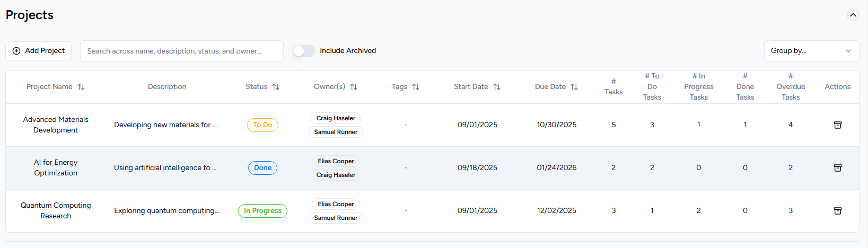Sort projects by Tags column
The height and width of the screenshot is (248, 868).
point(416,87)
